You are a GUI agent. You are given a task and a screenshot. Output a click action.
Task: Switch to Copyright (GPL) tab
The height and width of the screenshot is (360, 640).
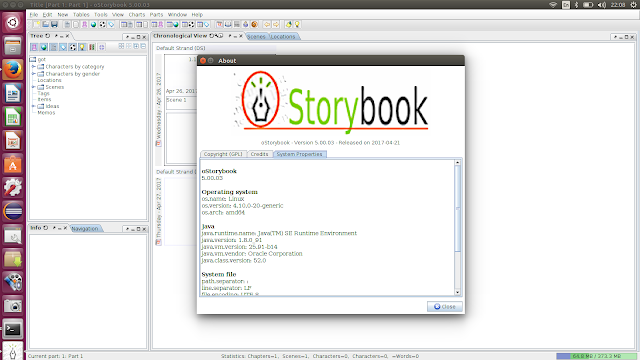pyautogui.click(x=223, y=154)
